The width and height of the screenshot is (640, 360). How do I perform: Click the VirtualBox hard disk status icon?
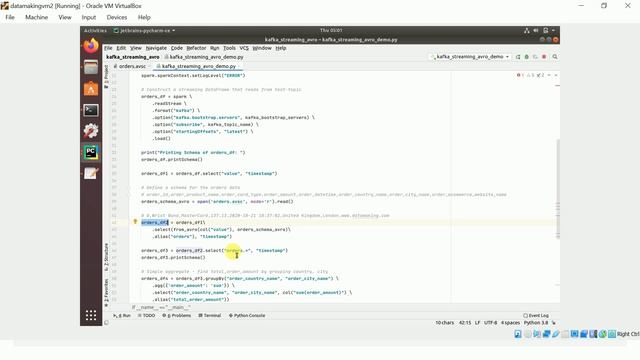518,334
